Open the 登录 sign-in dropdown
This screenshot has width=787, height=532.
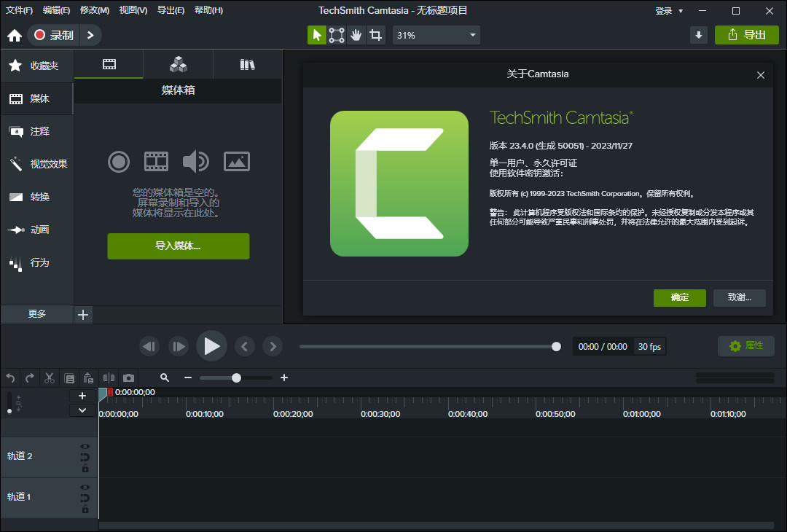(669, 10)
